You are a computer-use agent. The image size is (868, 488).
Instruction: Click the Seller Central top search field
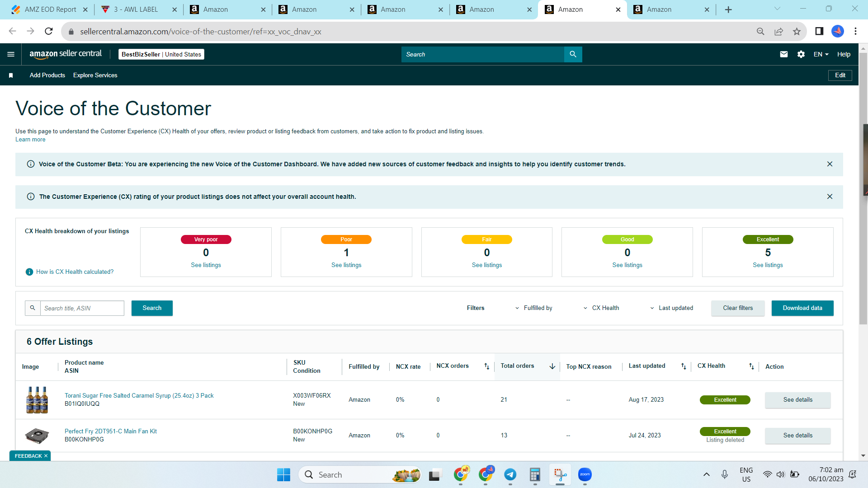pyautogui.click(x=482, y=54)
